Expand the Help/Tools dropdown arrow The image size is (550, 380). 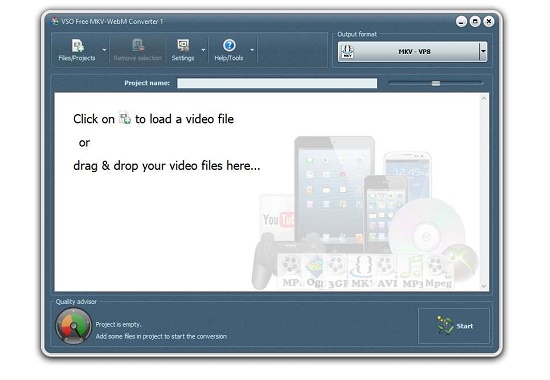(252, 50)
